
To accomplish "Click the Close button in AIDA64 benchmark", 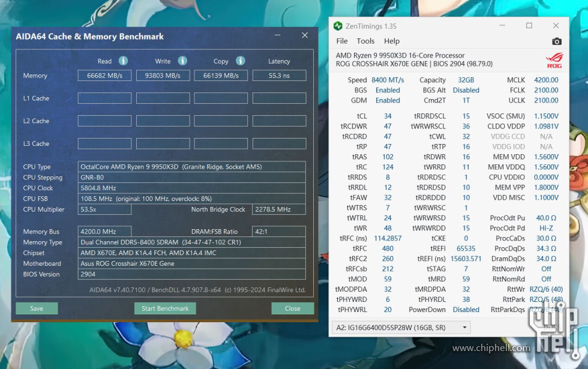I will [293, 308].
